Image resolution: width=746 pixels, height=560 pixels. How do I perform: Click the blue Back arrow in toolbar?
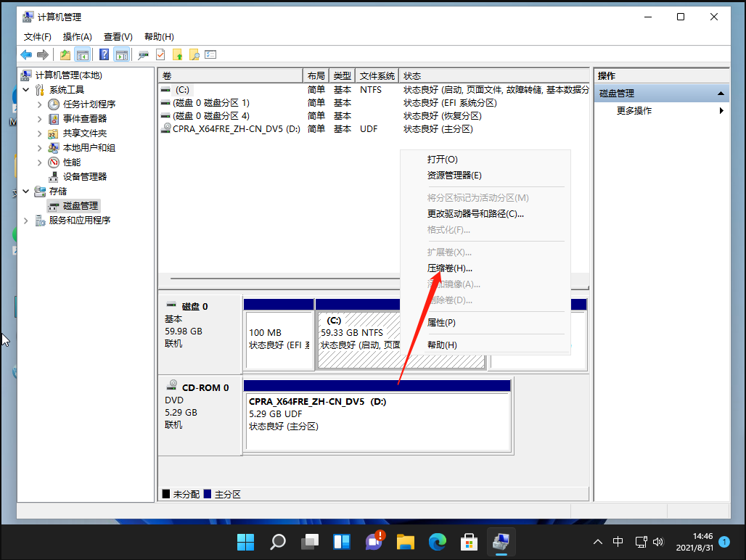pyautogui.click(x=26, y=54)
